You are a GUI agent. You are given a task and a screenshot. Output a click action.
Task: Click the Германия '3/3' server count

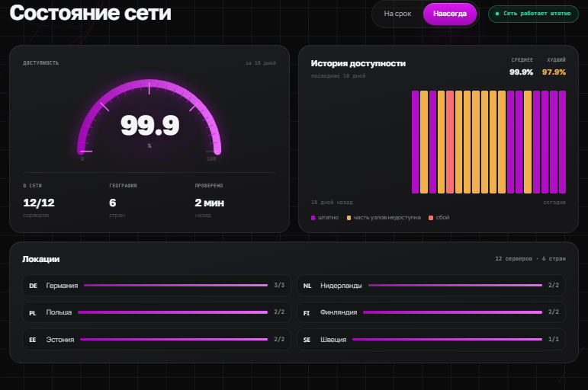(x=279, y=285)
